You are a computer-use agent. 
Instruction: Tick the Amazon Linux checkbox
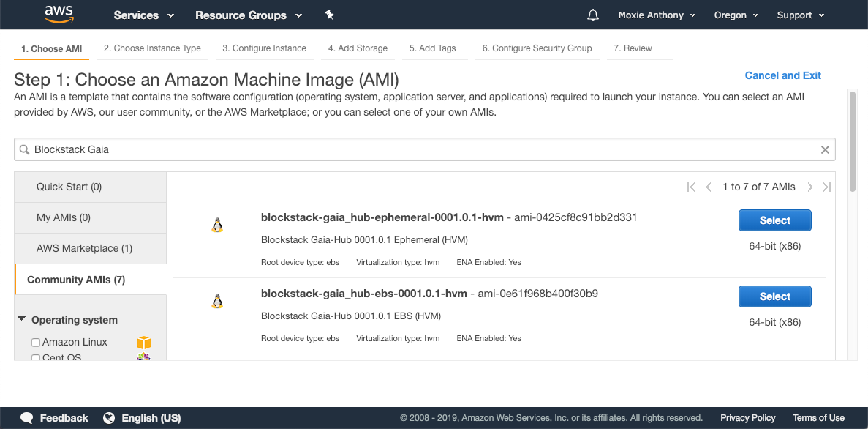pyautogui.click(x=36, y=343)
